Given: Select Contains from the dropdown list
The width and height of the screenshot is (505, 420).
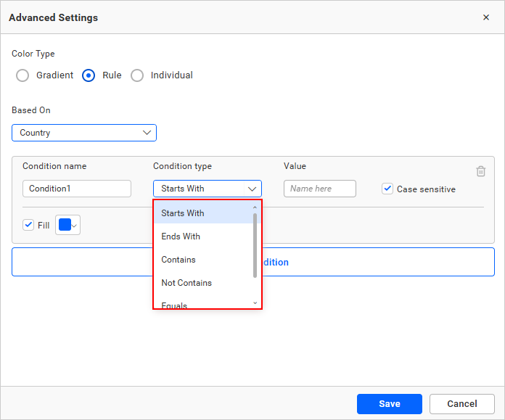Looking at the screenshot, I should 178,260.
